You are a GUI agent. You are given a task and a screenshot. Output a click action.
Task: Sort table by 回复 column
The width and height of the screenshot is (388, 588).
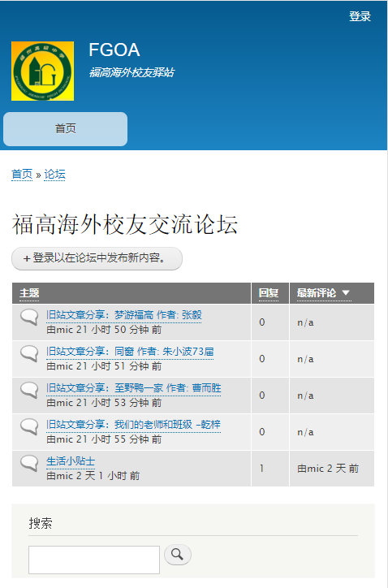269,293
